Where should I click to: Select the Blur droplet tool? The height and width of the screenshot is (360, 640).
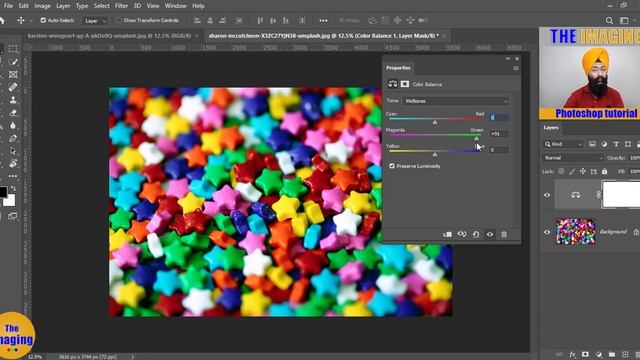pos(13,125)
